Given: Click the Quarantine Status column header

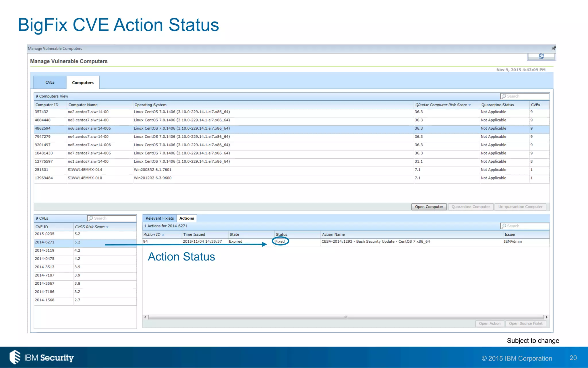Looking at the screenshot, I should pyautogui.click(x=504, y=105).
